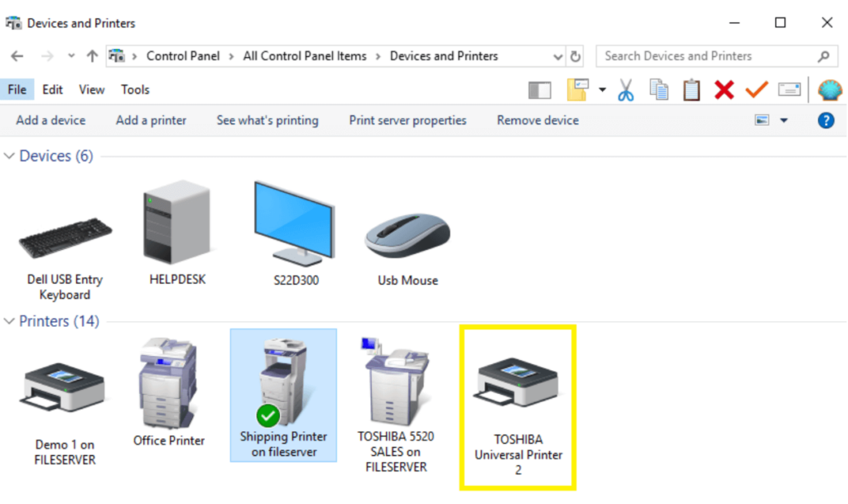Open the View menu

click(x=91, y=89)
